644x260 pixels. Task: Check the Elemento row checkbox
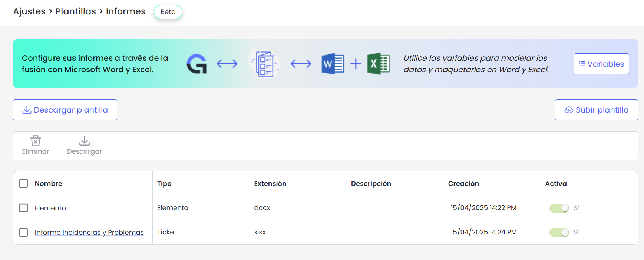tap(24, 208)
